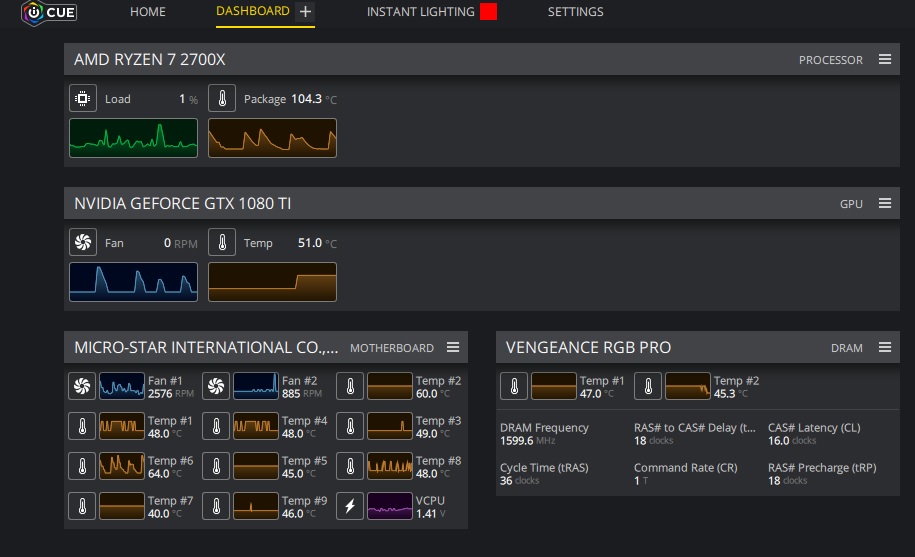Click the GPU Fan blue graph
The width and height of the screenshot is (915, 557).
point(133,282)
